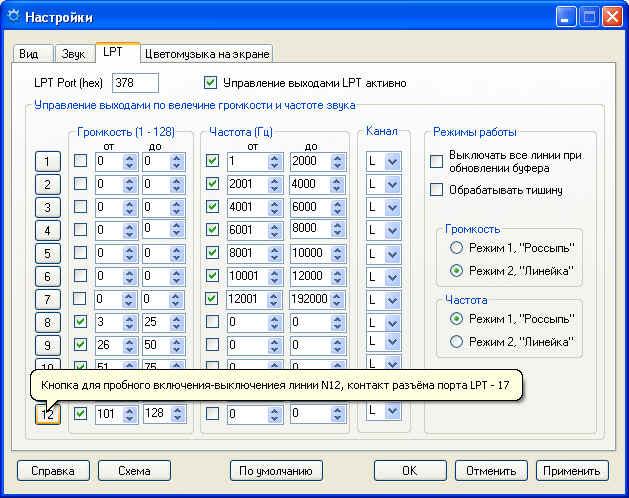Select frequency 'Режим 2, Линейка' radio button
Viewport: 629px width, 498px height.
click(456, 342)
